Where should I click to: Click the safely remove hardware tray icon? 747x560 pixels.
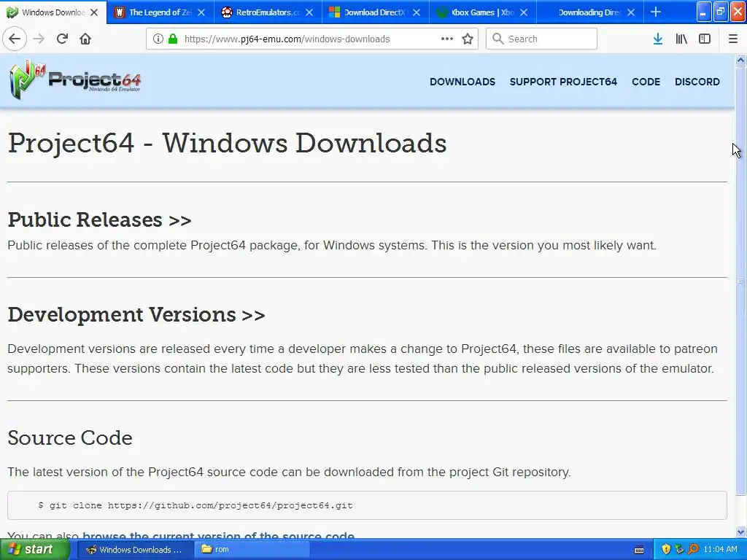pos(679,550)
